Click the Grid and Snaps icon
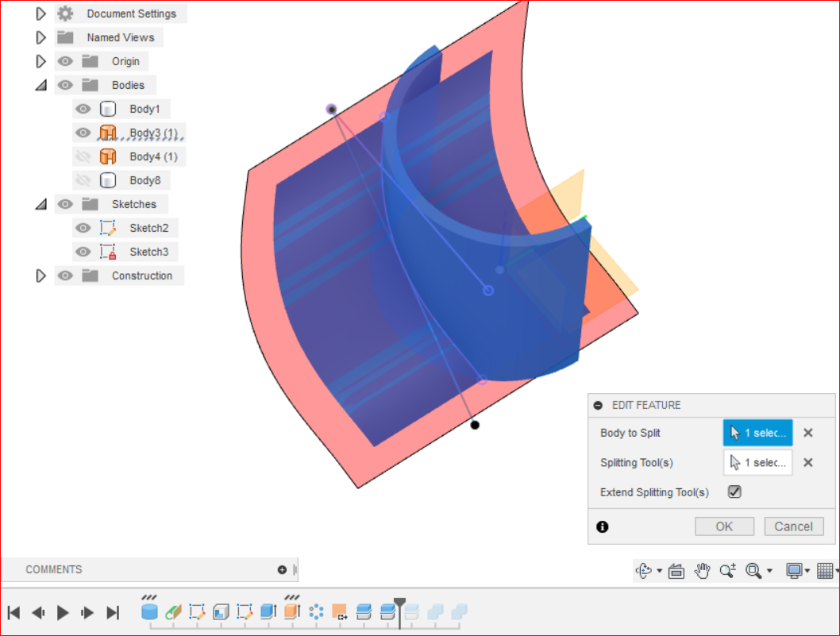 827,569
